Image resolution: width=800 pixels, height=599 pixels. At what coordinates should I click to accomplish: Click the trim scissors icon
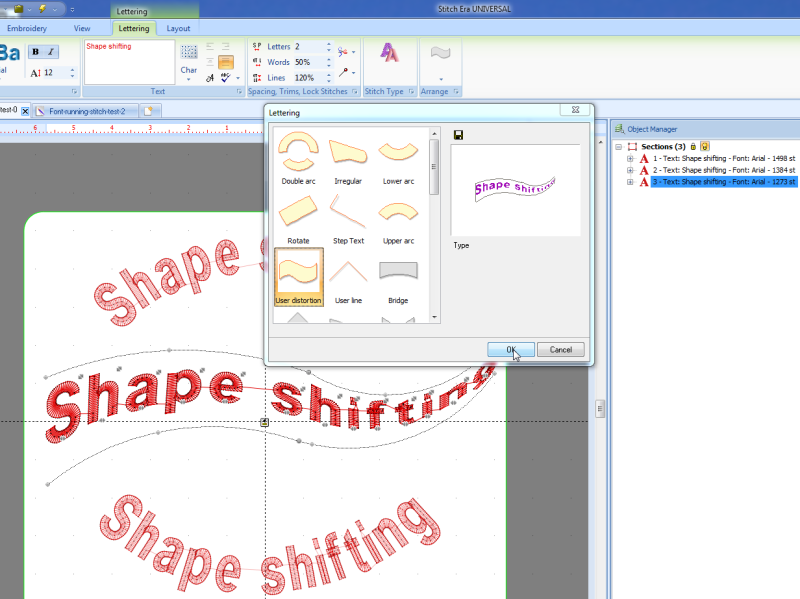click(x=343, y=52)
